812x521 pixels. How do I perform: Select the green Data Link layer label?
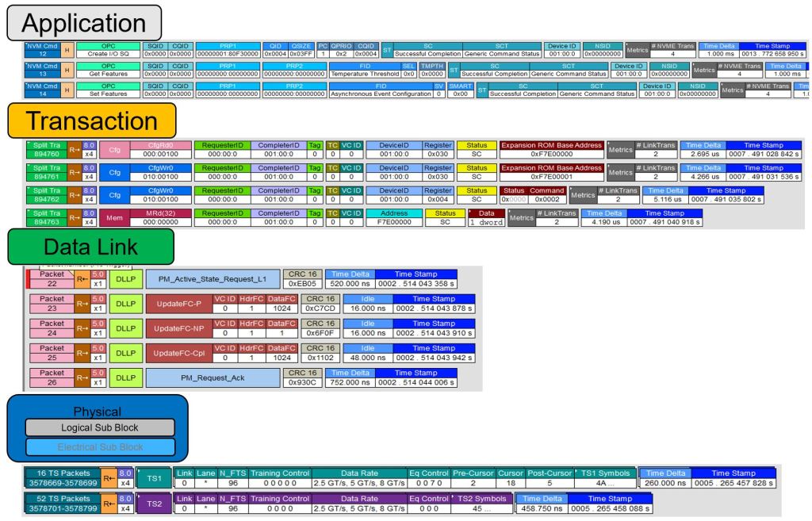(x=83, y=247)
